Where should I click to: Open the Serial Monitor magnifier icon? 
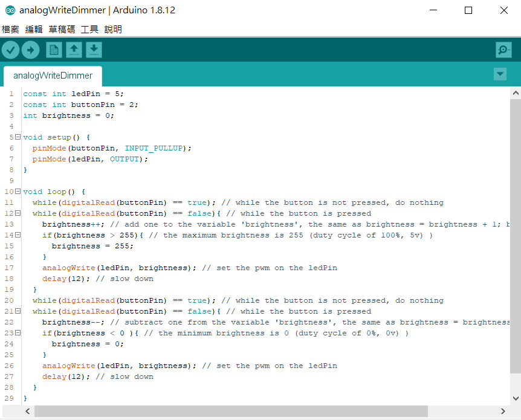point(503,50)
